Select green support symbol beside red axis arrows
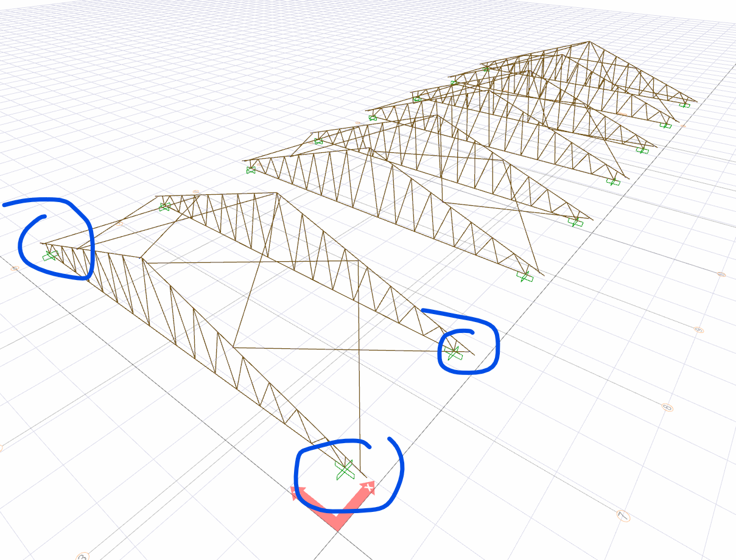 344,470
